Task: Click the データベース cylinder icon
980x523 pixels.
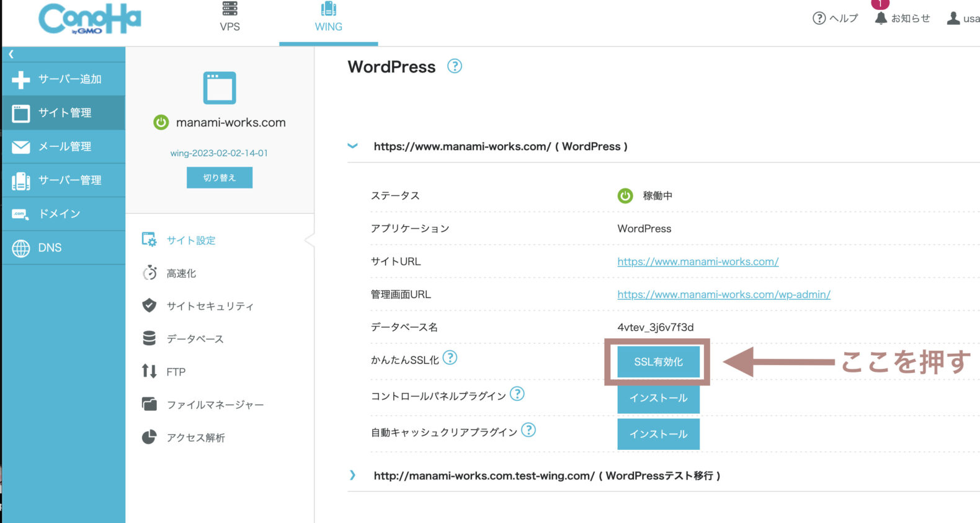Action: [149, 338]
